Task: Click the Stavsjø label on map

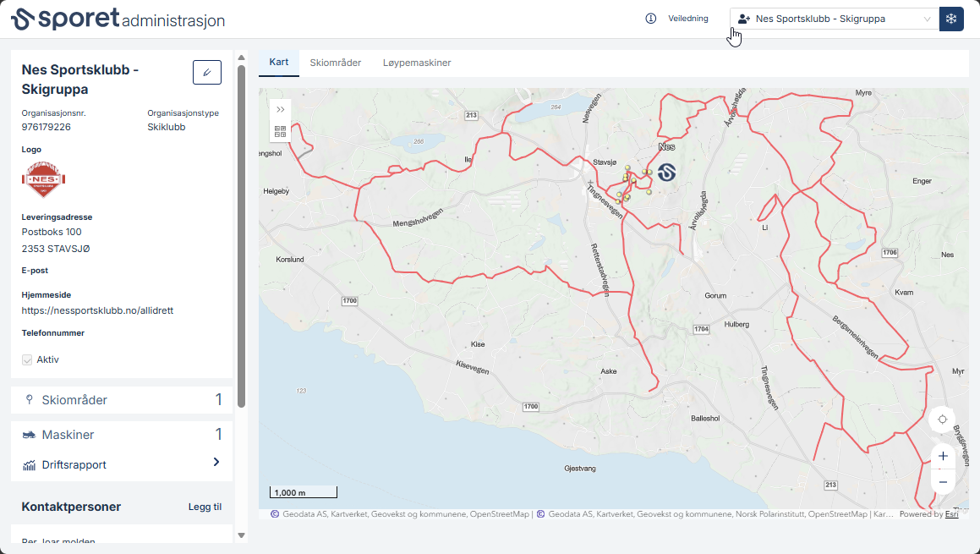Action: click(x=605, y=162)
